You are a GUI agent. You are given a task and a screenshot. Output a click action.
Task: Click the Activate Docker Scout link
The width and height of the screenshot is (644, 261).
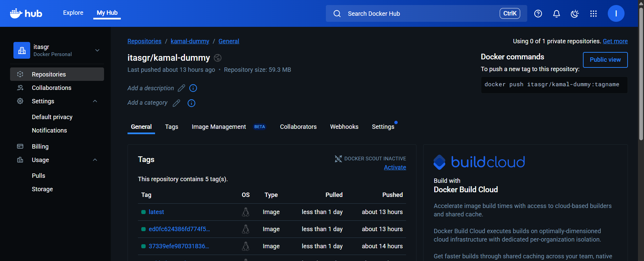point(395,167)
